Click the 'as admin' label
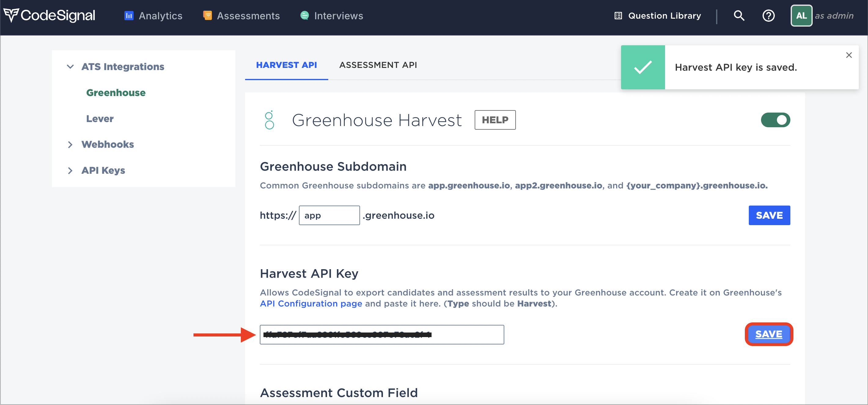This screenshot has height=405, width=868. [x=834, y=16]
